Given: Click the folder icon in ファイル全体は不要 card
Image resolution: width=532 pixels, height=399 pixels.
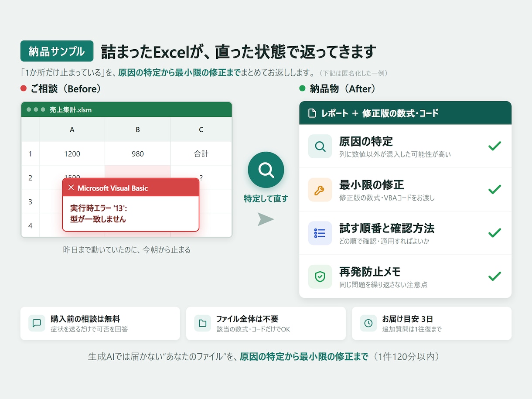Looking at the screenshot, I should [x=203, y=323].
